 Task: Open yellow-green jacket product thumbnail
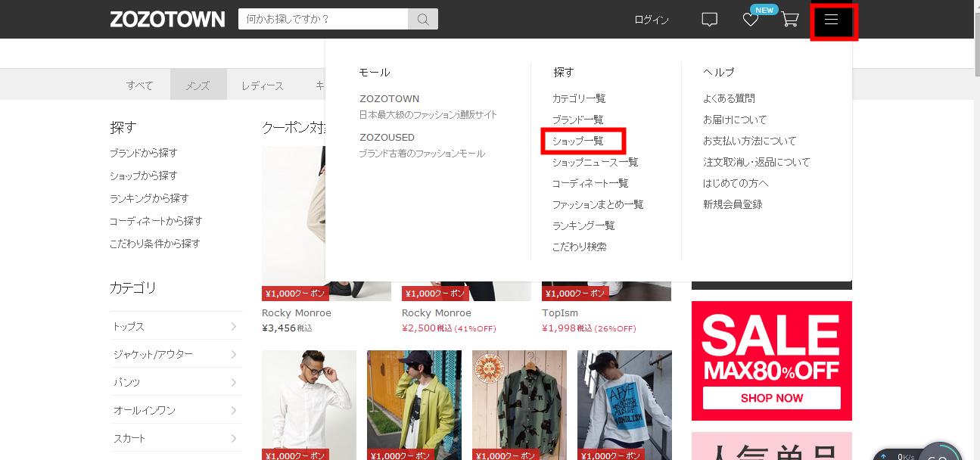click(x=414, y=406)
